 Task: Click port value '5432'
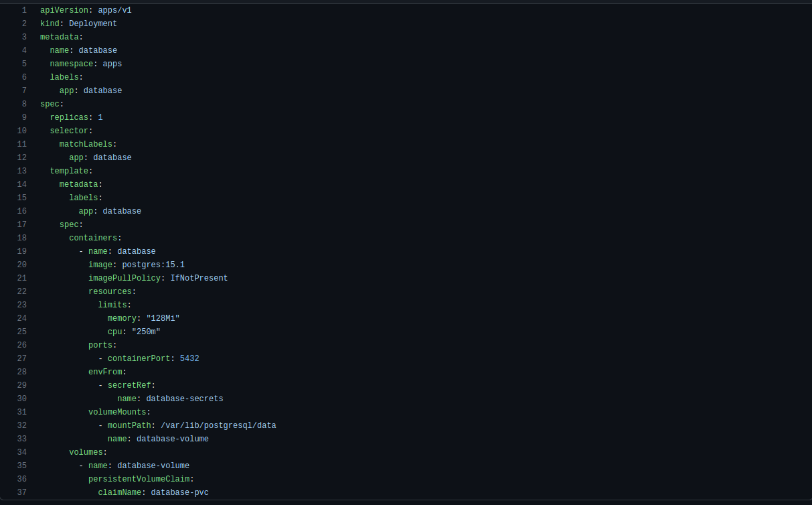[x=189, y=358]
